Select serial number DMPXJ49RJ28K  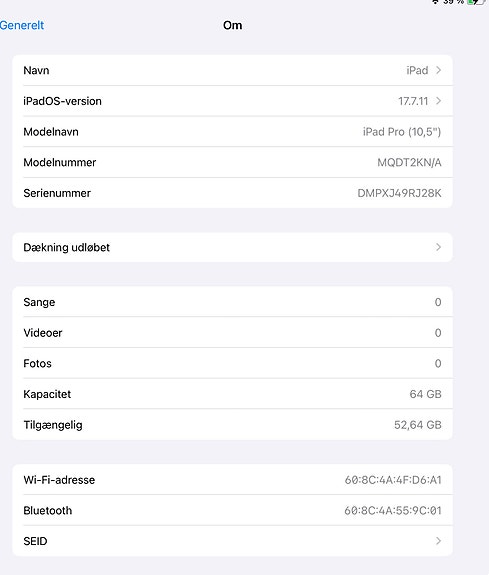pyautogui.click(x=399, y=193)
